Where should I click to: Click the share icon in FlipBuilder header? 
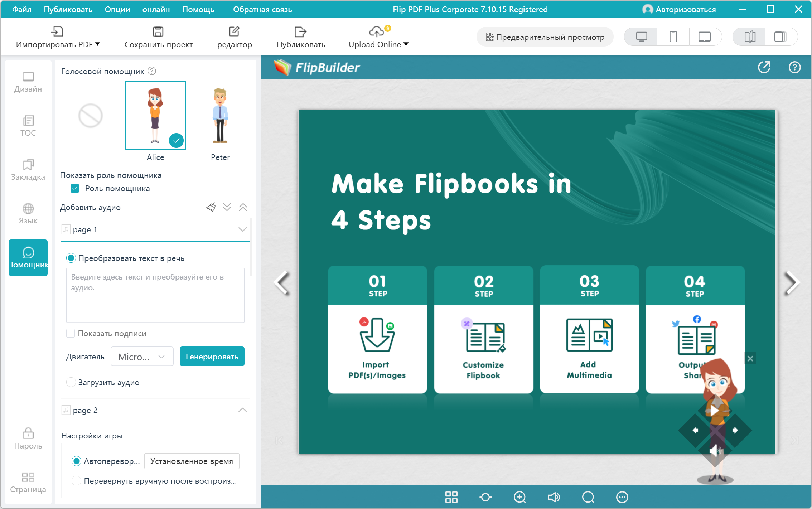[x=764, y=67]
